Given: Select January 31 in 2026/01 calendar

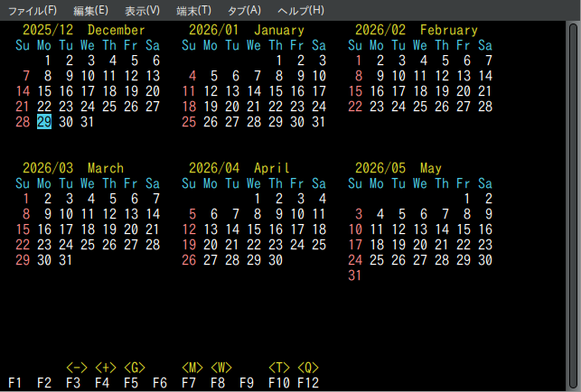Looking at the screenshot, I should [319, 122].
